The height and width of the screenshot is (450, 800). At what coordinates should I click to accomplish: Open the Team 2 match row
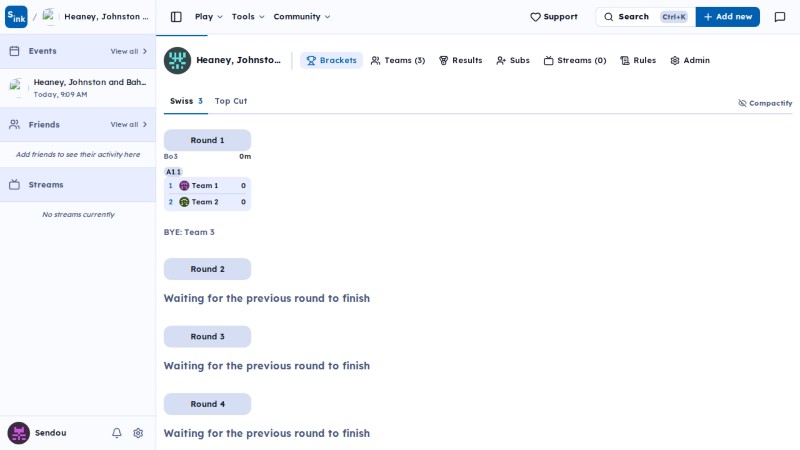click(207, 202)
